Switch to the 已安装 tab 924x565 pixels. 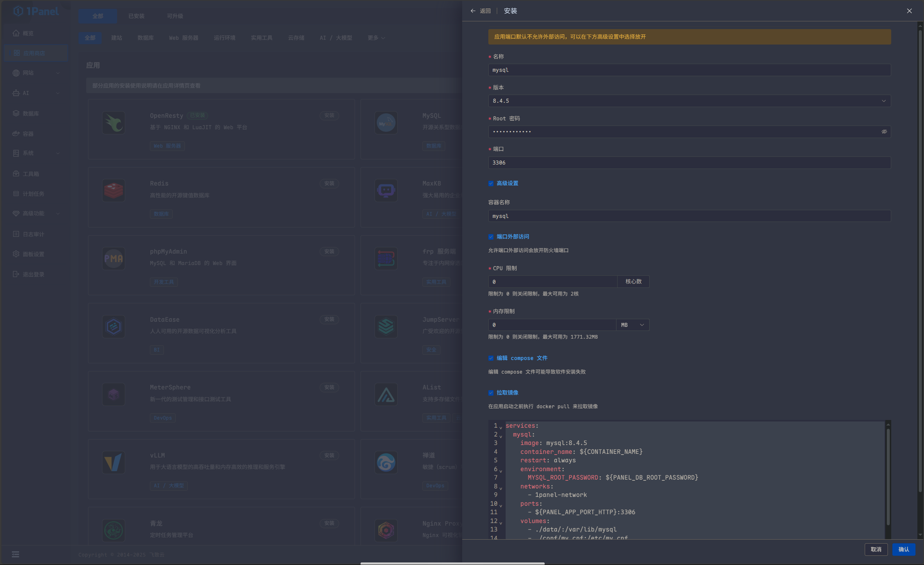coord(136,16)
